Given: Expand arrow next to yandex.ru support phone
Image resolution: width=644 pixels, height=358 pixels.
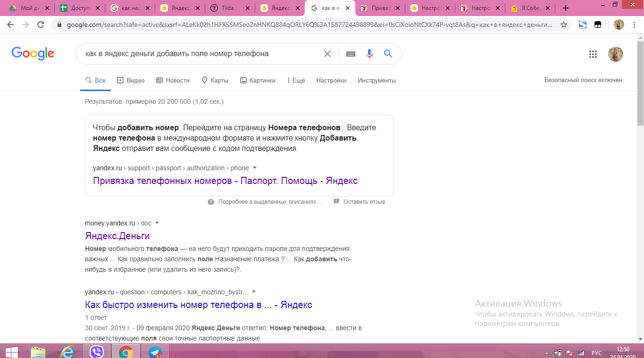Looking at the screenshot, I should point(255,168).
